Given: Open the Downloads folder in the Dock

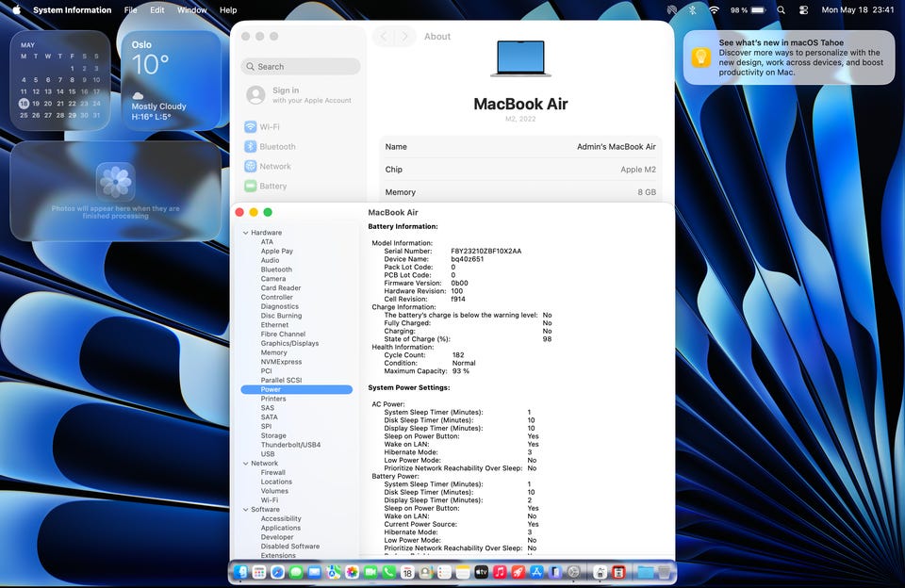Looking at the screenshot, I should pos(645,572).
